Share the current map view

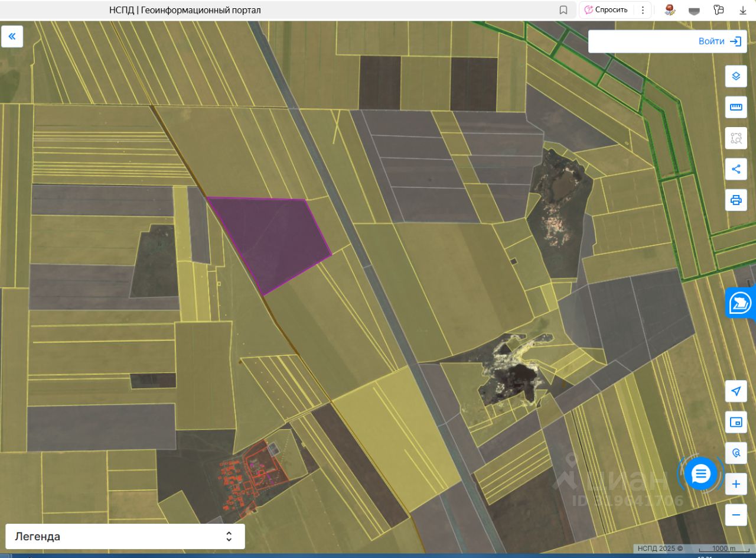pos(736,169)
